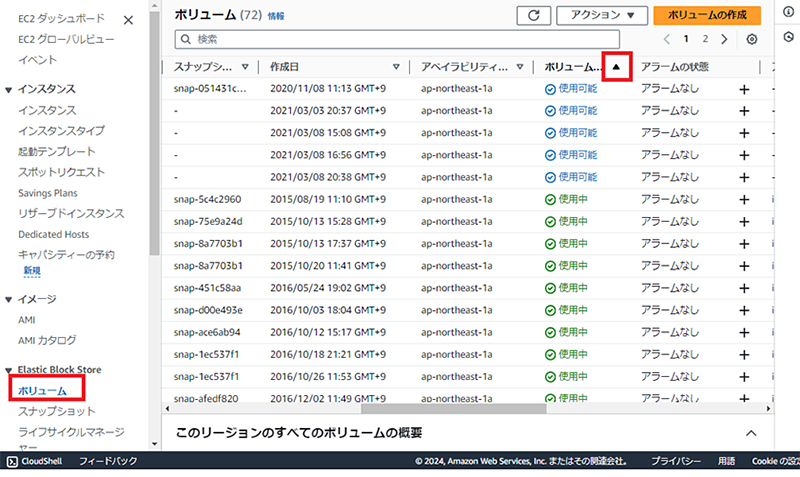Click the magnifier icon in the search box
The height and width of the screenshot is (477, 800).
186,39
